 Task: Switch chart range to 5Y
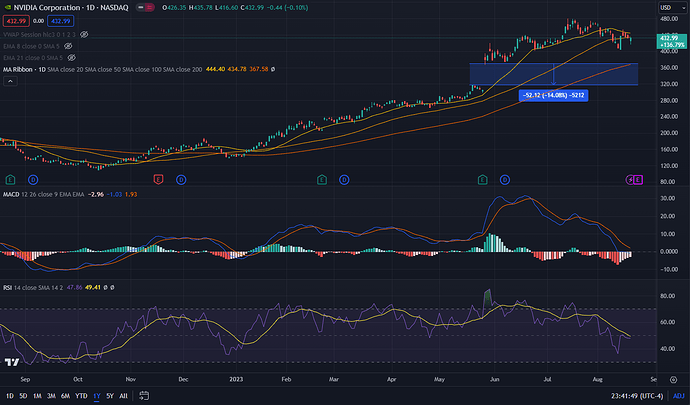110,396
